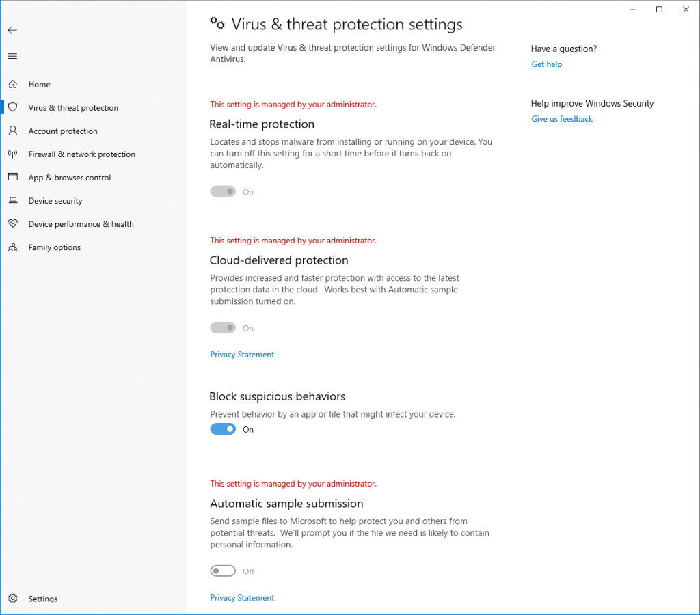
Task: Click the Home house icon
Action: [x=12, y=85]
